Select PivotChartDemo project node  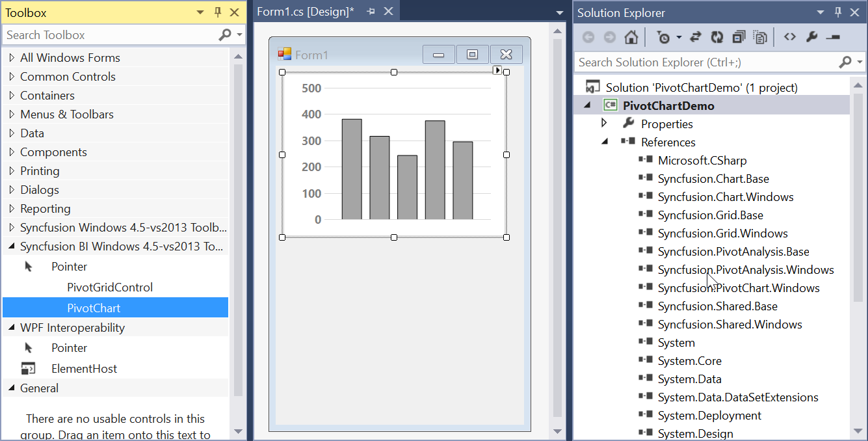(668, 105)
